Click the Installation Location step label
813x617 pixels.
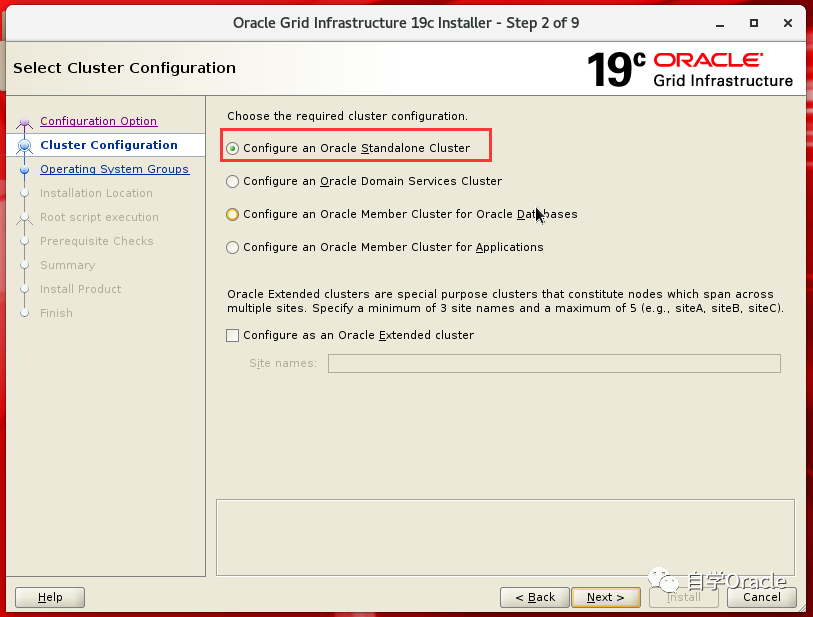tap(96, 193)
